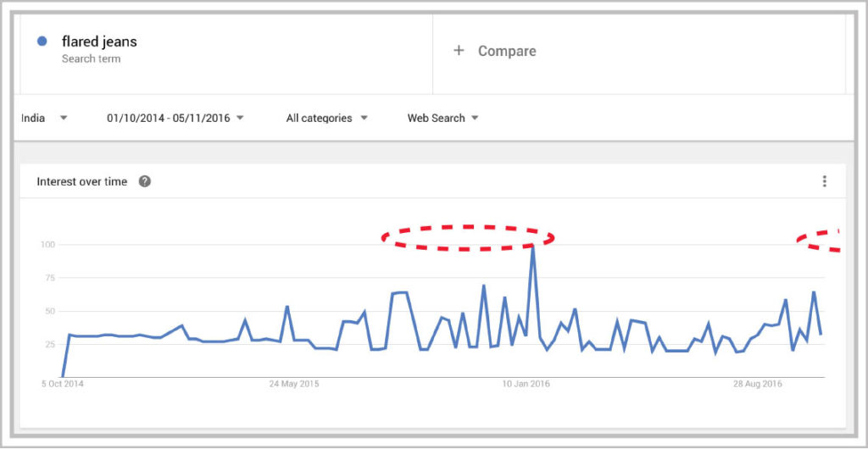Click the "24 May 2015" axis date label
The image size is (868, 449).
pos(295,384)
